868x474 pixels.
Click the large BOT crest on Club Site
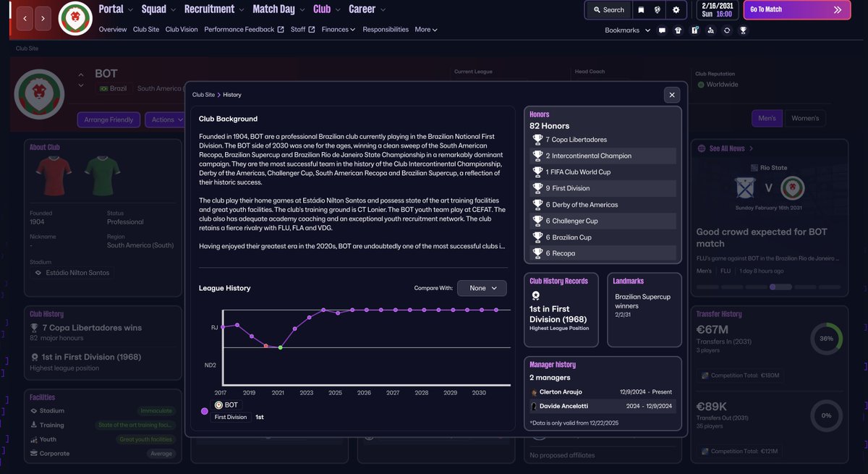pyautogui.click(x=41, y=94)
